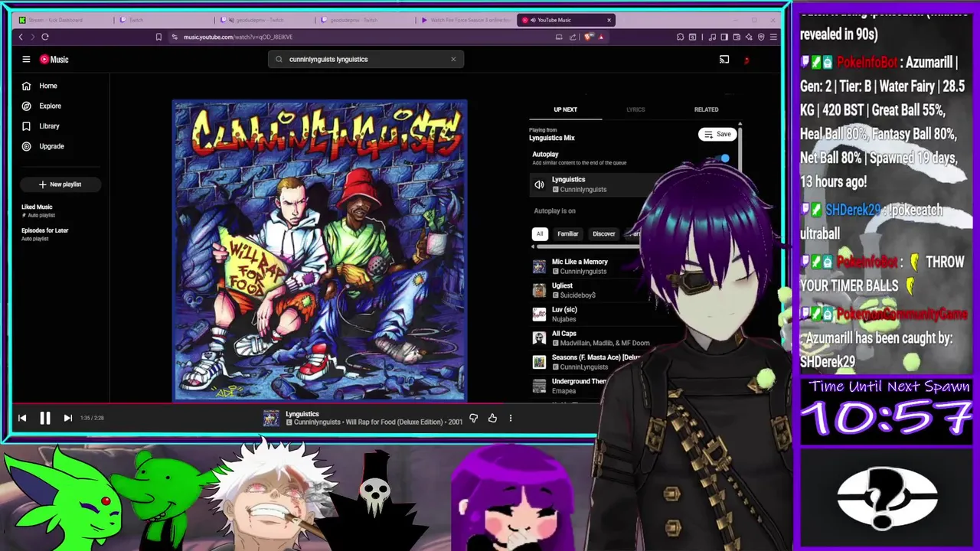Screen dimensions: 980x551
Task: Select the Familiar filter chip
Action: click(567, 234)
